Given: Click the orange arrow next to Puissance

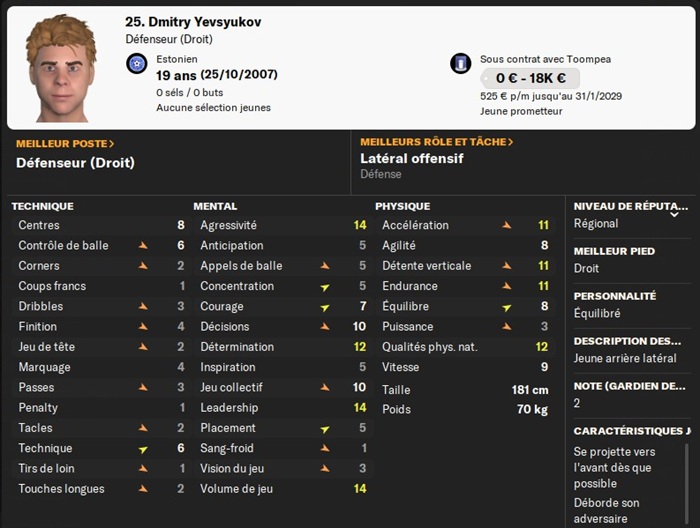Looking at the screenshot, I should click(x=506, y=327).
